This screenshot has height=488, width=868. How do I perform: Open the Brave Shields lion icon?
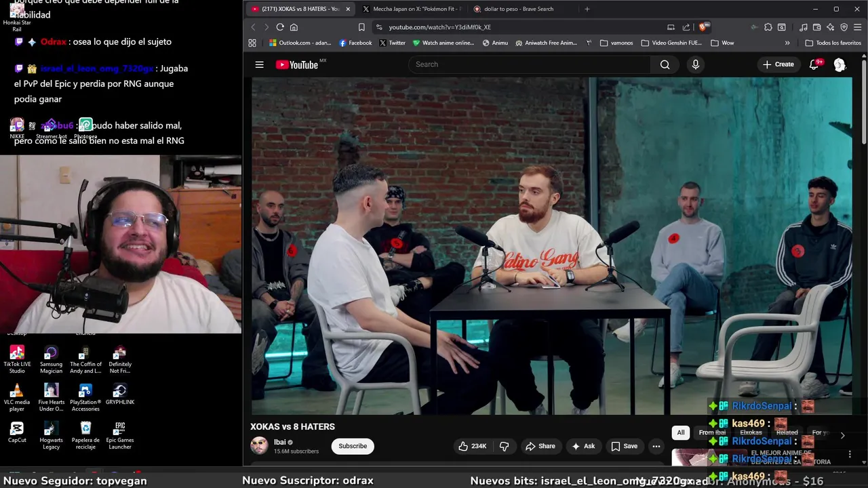pyautogui.click(x=703, y=27)
